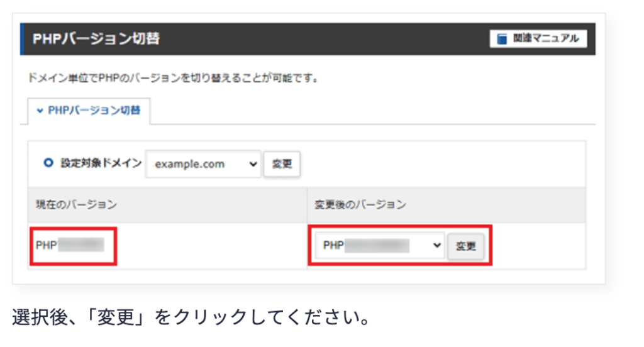
Task: Click the blurred version text inside the PHP dropdown
Action: pos(377,246)
